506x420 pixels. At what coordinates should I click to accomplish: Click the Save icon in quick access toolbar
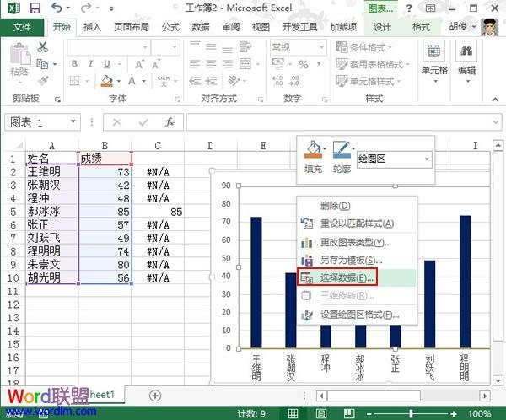pos(35,8)
